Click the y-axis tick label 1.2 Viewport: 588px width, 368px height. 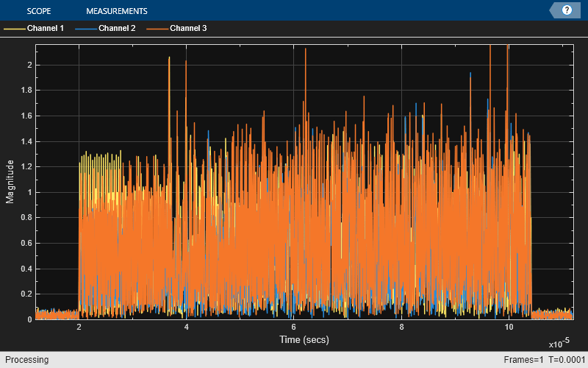coord(26,167)
